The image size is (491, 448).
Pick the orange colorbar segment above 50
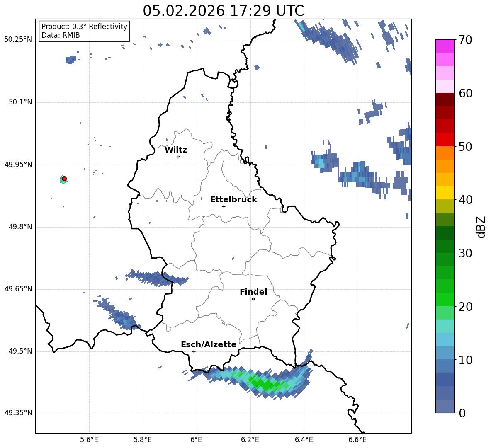[445, 153]
